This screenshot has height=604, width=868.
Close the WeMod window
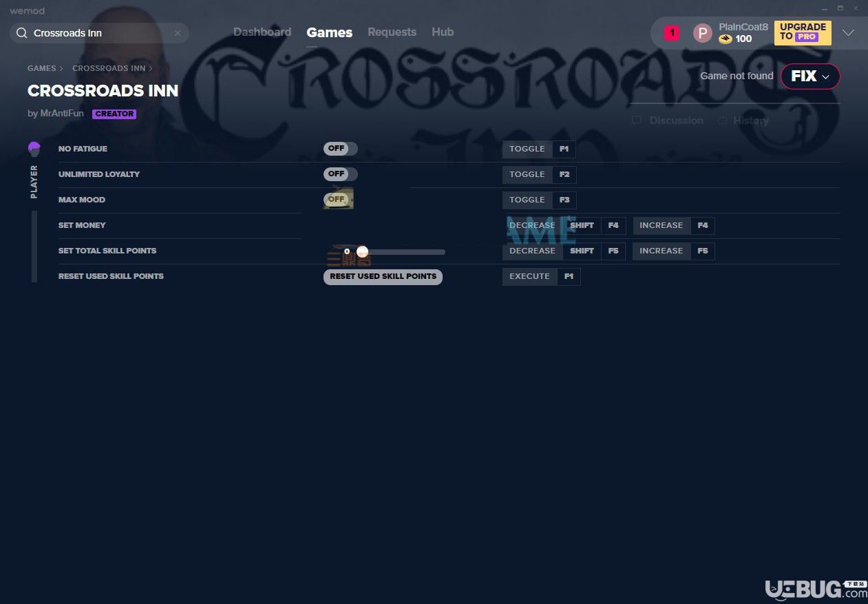(856, 8)
